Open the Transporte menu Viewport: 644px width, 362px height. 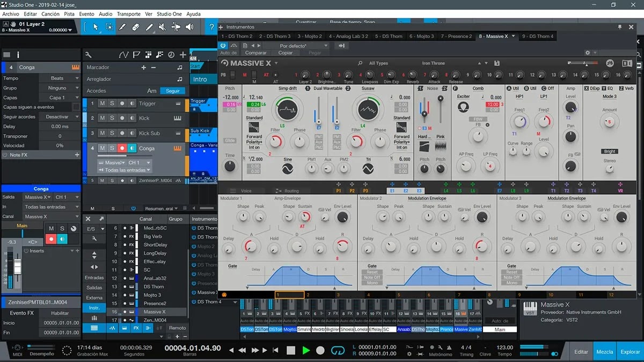pyautogui.click(x=129, y=14)
